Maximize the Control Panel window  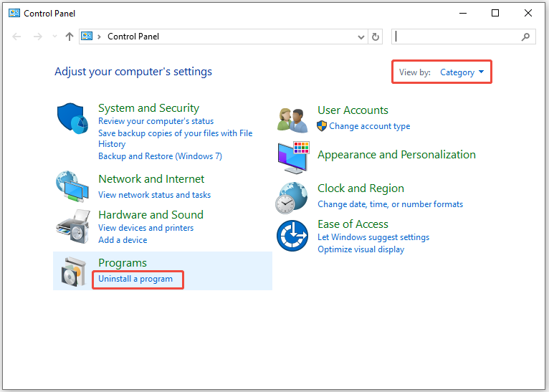coord(495,14)
